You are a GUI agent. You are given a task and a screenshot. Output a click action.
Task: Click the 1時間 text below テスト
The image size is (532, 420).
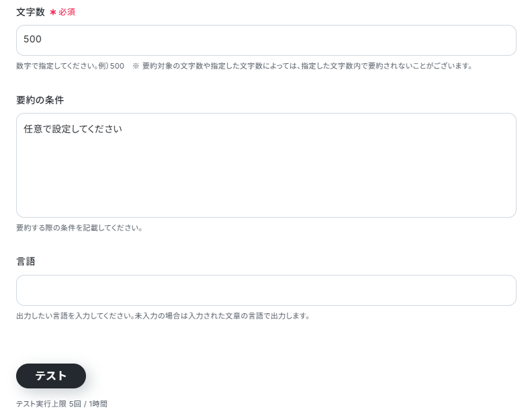pyautogui.click(x=98, y=404)
